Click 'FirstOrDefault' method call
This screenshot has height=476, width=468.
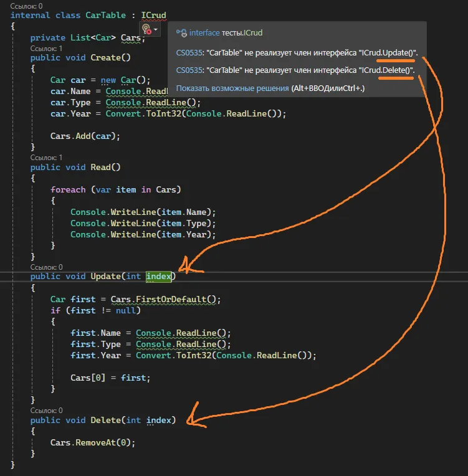[x=171, y=299]
